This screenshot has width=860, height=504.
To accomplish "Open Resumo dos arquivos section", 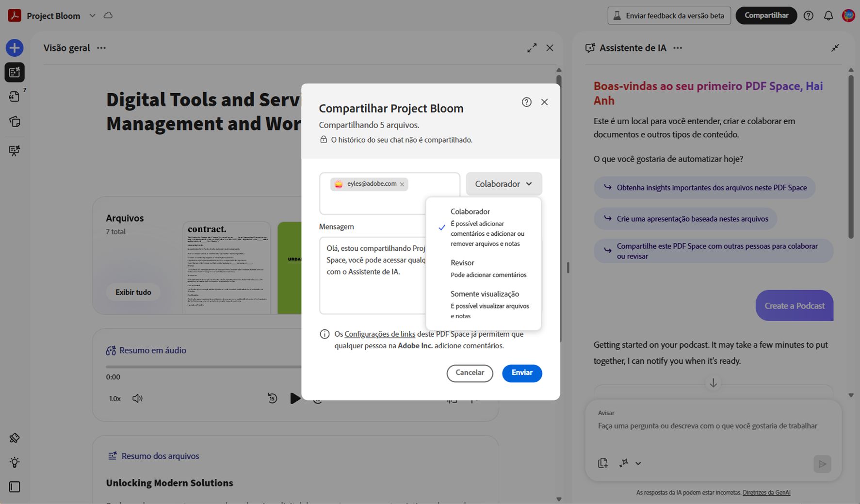I will 153,456.
